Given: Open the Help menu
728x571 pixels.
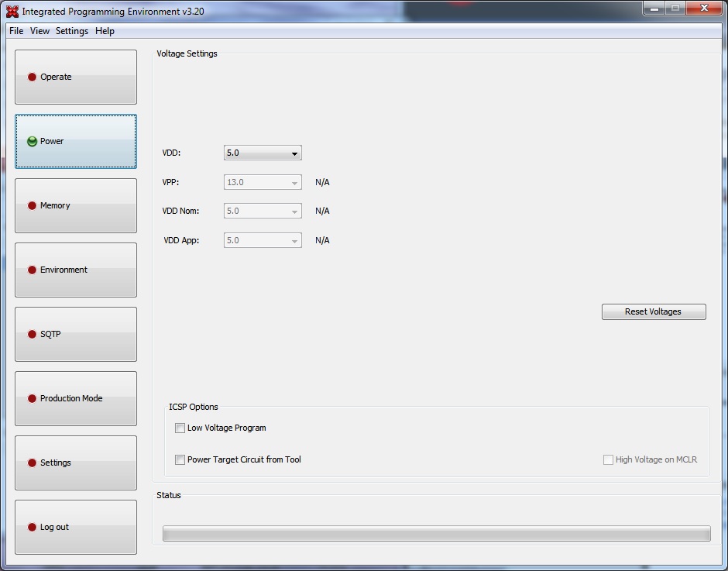Looking at the screenshot, I should 105,31.
